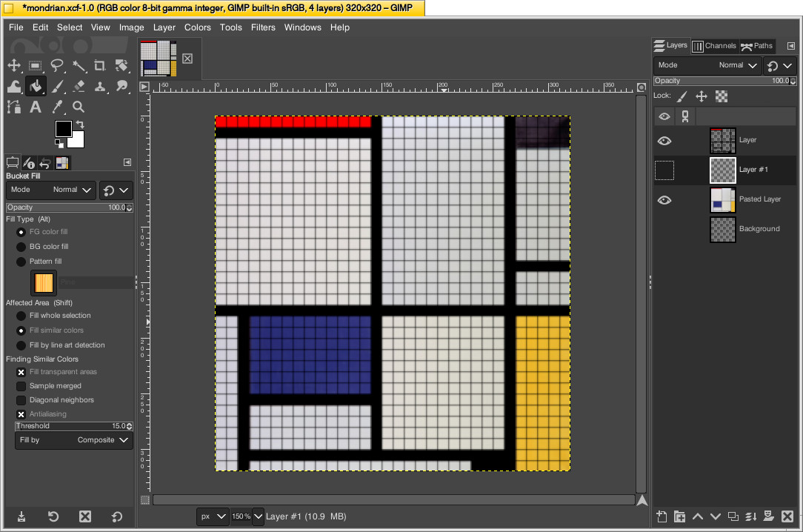Pick the Clone tool in the toolbox
Screen dimensions: 803x532
coord(100,86)
